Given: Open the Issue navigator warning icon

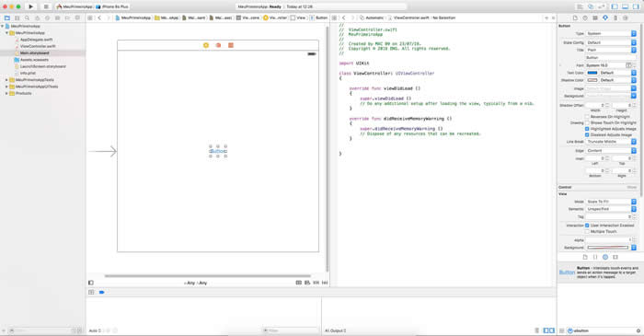Looking at the screenshot, I should coord(37,18).
